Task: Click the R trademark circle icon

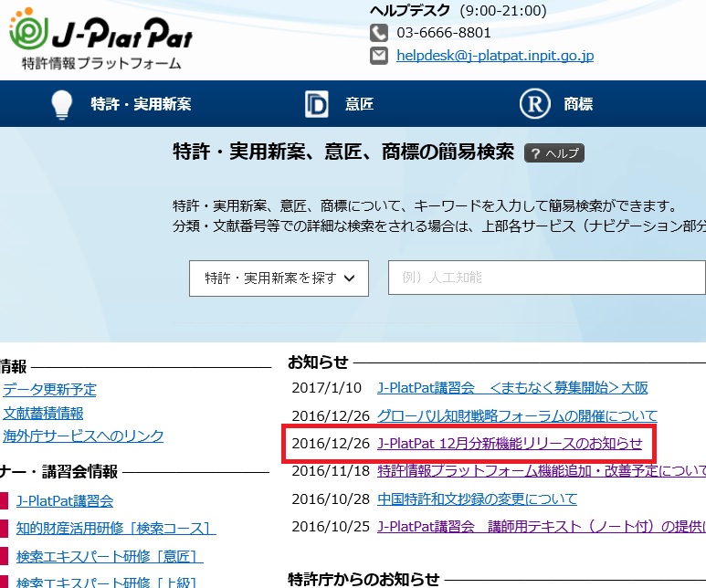Action: coord(534,104)
